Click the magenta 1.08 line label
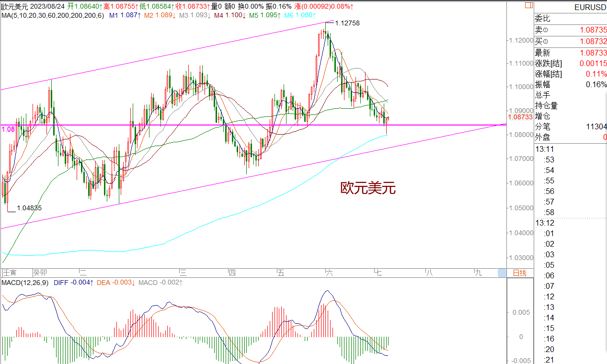607x364 pixels. [8, 129]
